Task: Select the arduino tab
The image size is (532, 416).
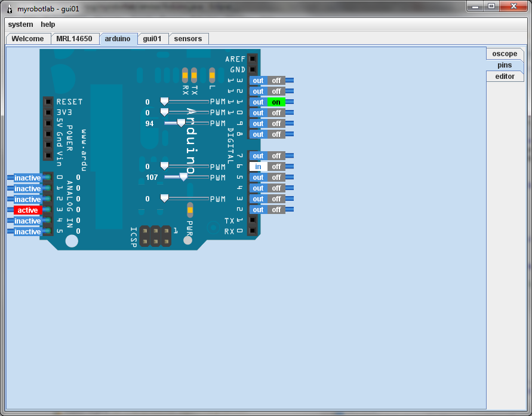Action: [x=118, y=39]
